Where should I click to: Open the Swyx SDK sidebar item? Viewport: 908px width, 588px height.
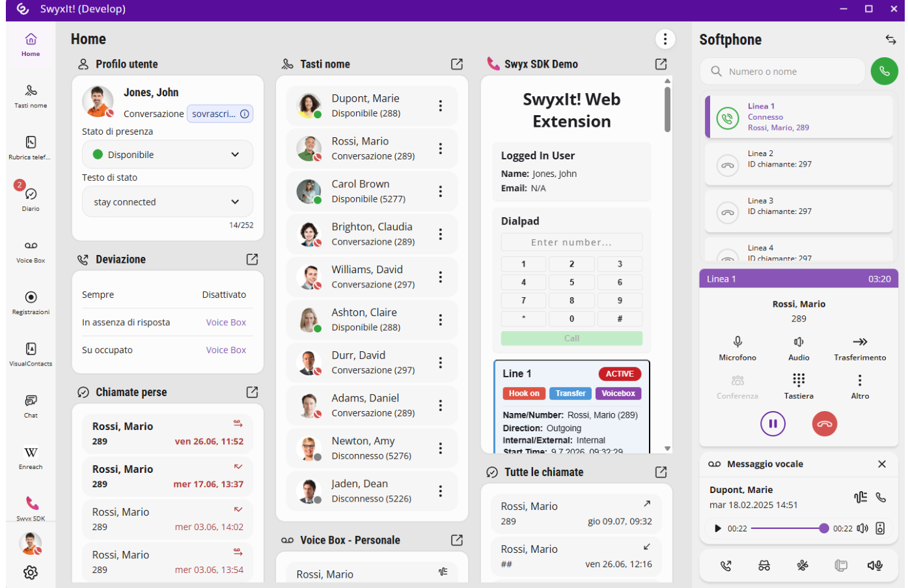click(x=31, y=508)
